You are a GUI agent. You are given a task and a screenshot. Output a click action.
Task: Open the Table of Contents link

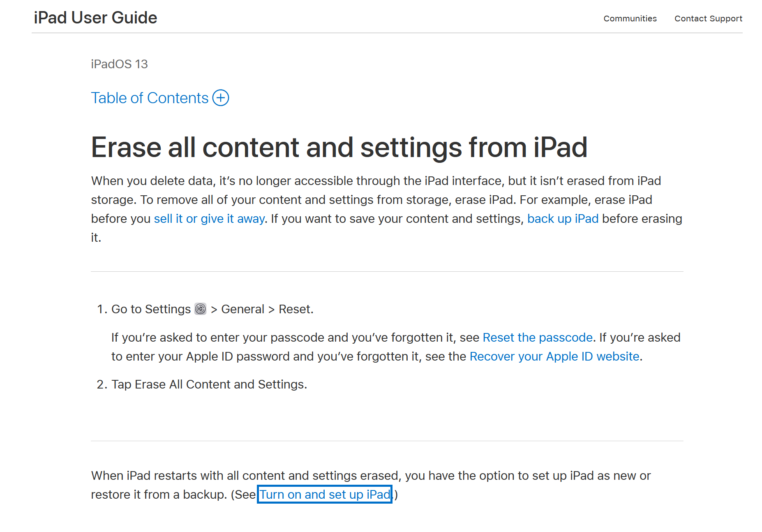150,98
